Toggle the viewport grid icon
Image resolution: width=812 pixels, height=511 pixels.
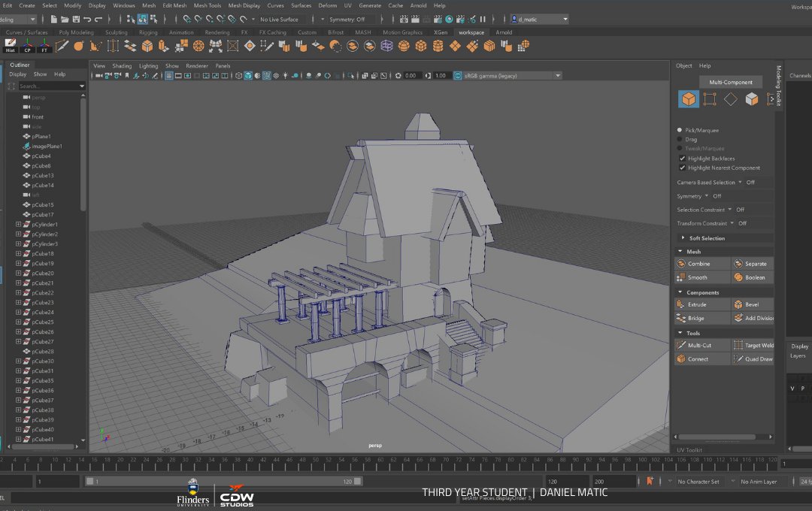(x=169, y=76)
